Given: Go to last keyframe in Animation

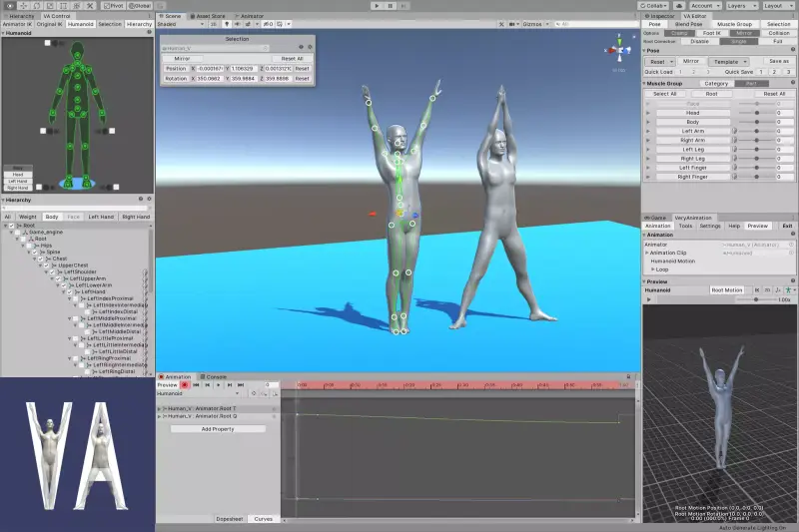Looking at the screenshot, I should coord(241,385).
